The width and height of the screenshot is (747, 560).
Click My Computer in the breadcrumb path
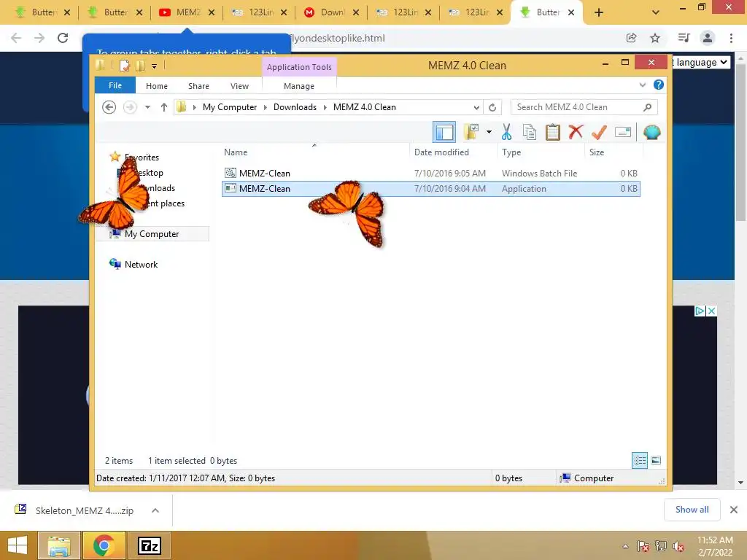point(230,107)
